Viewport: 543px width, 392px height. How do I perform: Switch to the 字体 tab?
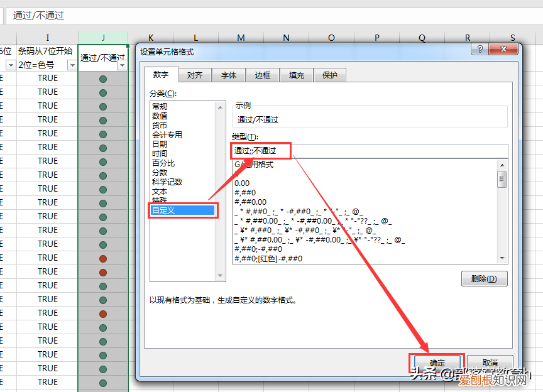coord(229,75)
